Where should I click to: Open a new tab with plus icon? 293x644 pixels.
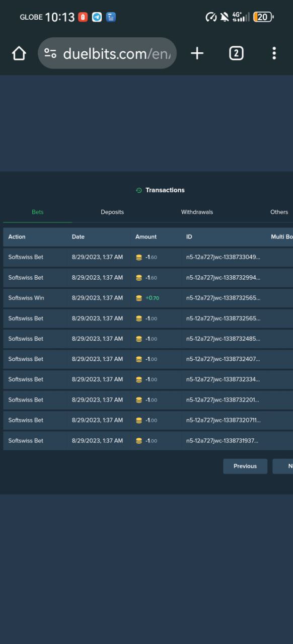(197, 53)
